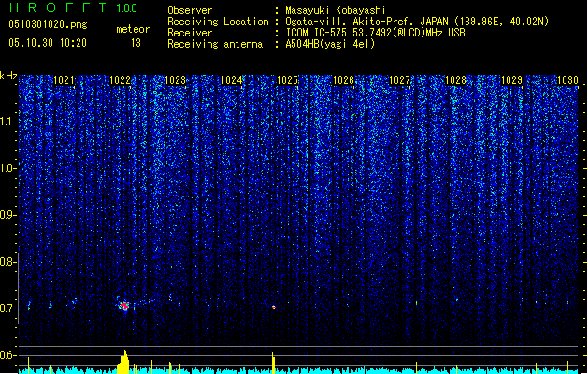Click the 1027 time marker
This screenshot has height=374, width=588.
pos(400,80)
